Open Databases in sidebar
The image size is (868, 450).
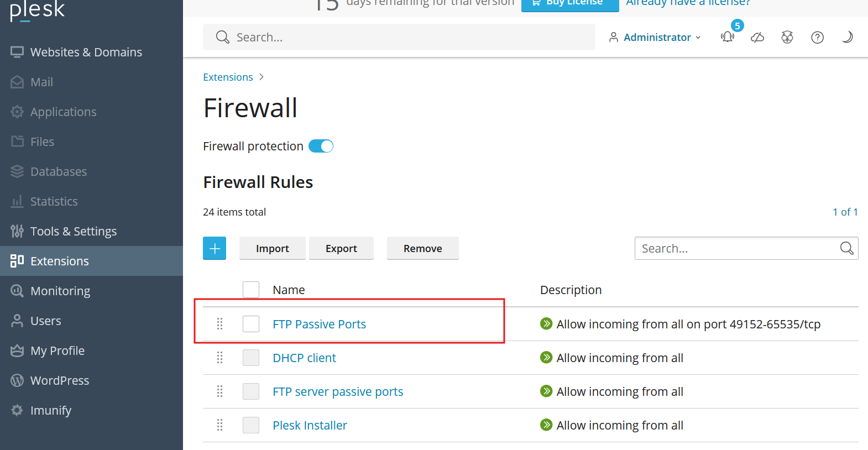[91, 171]
